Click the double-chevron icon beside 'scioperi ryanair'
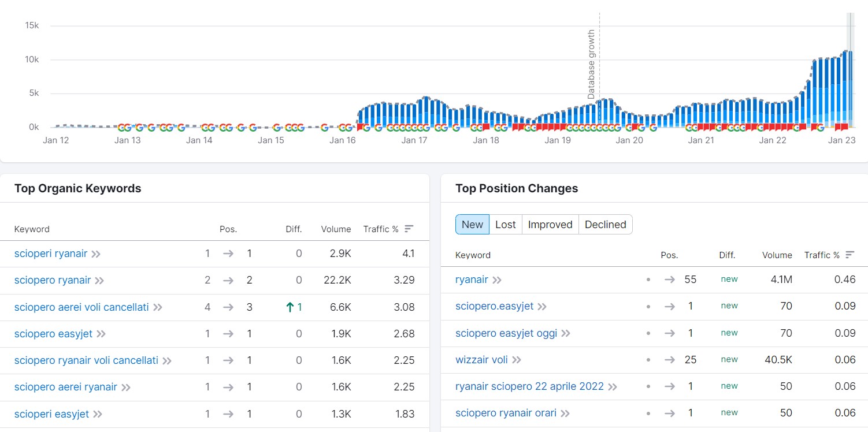The height and width of the screenshot is (432, 868). coord(96,254)
